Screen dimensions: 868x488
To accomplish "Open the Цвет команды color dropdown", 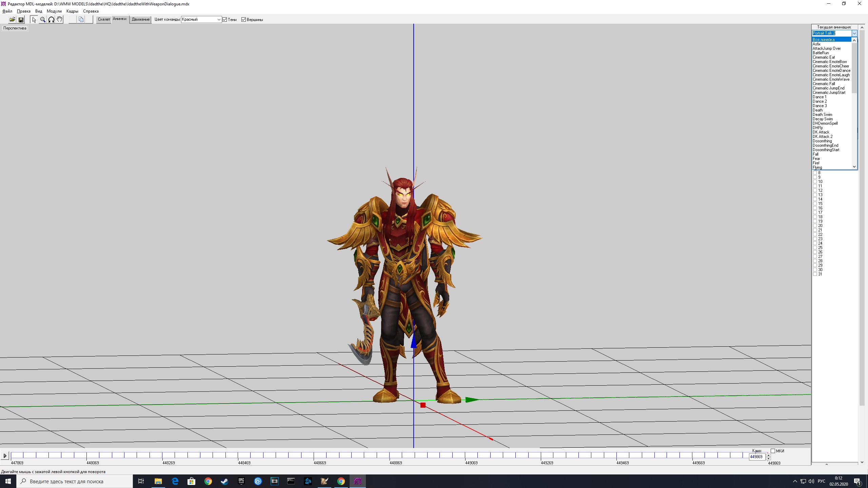I will 219,20.
